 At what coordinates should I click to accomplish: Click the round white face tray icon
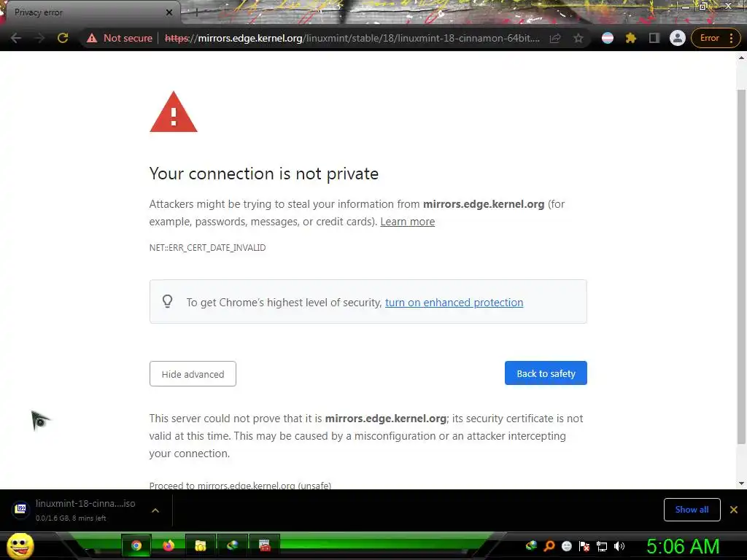566,545
